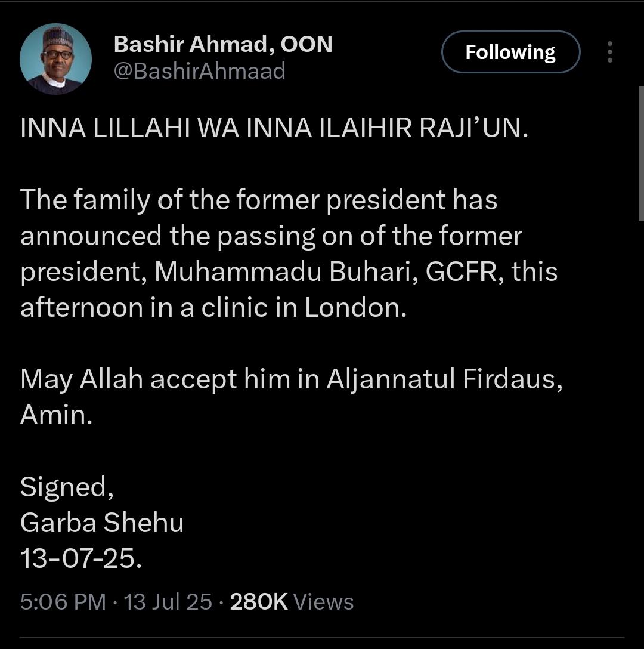Viewport: 644px width, 649px height.
Task: Click Bashir Ahmad's profile picture
Action: click(x=55, y=60)
